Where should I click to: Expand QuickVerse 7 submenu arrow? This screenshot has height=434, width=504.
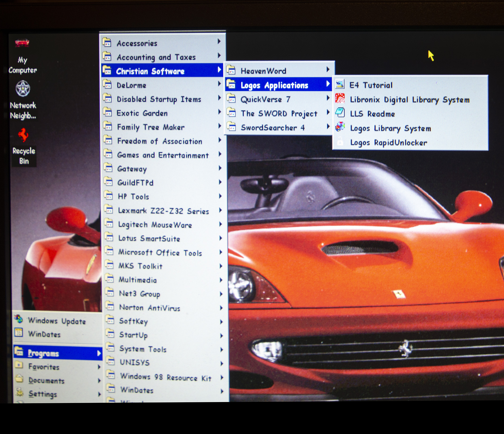(x=328, y=98)
